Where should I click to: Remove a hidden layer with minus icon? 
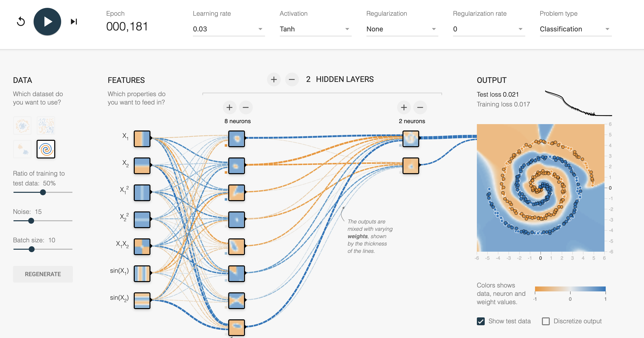click(292, 80)
